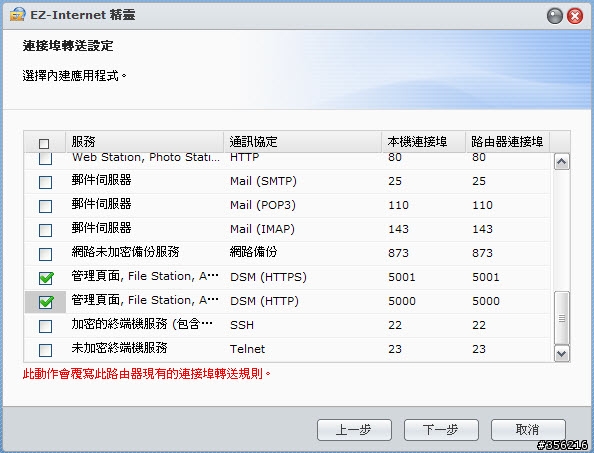This screenshot has width=594, height=453.
Task: Click router port value 5000
Action: point(486,301)
